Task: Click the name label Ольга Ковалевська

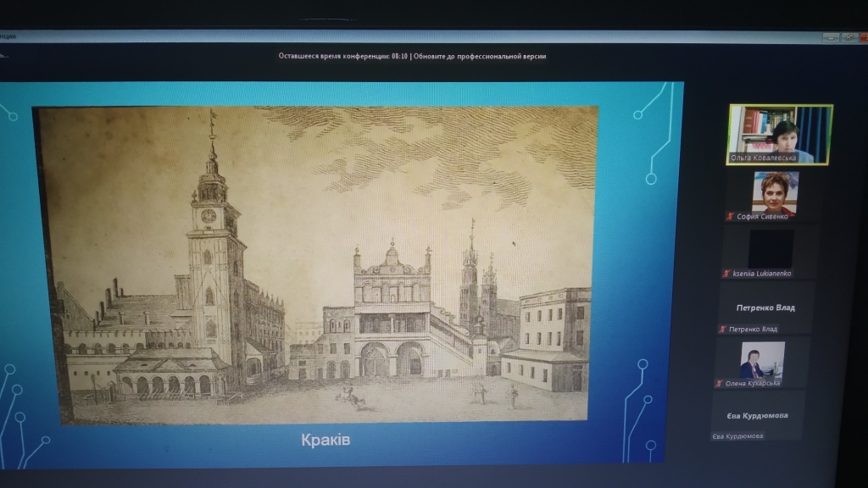Action: [x=764, y=158]
